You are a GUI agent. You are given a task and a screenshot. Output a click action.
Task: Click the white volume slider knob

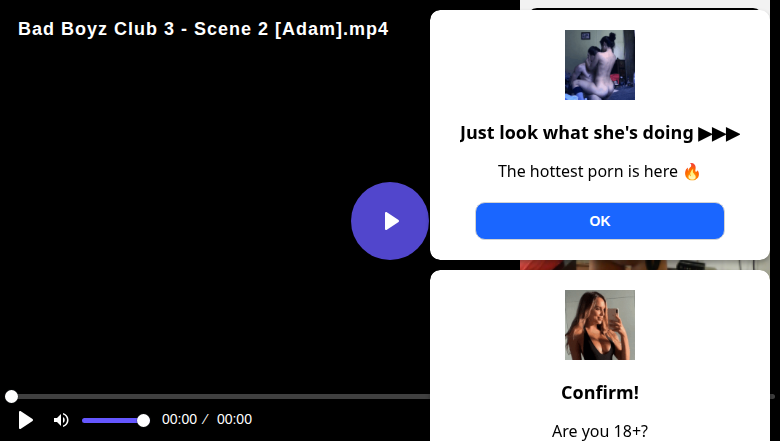click(143, 420)
